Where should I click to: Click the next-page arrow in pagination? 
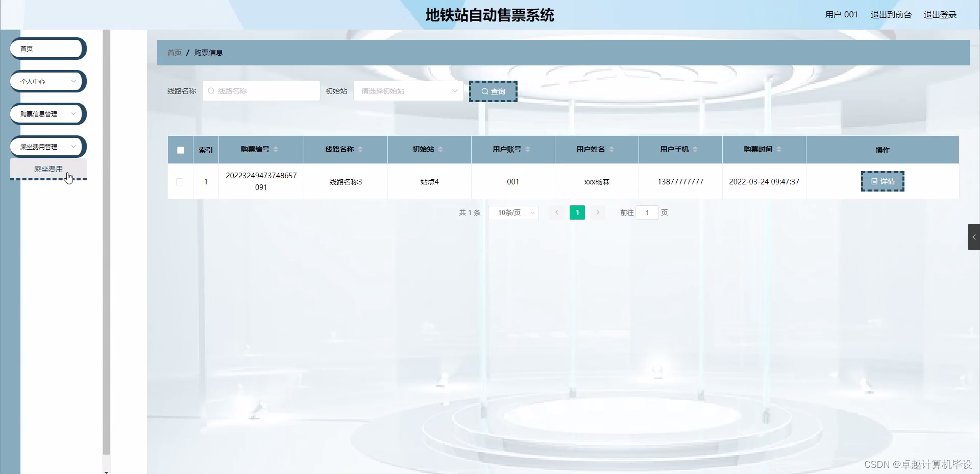pyautogui.click(x=597, y=212)
